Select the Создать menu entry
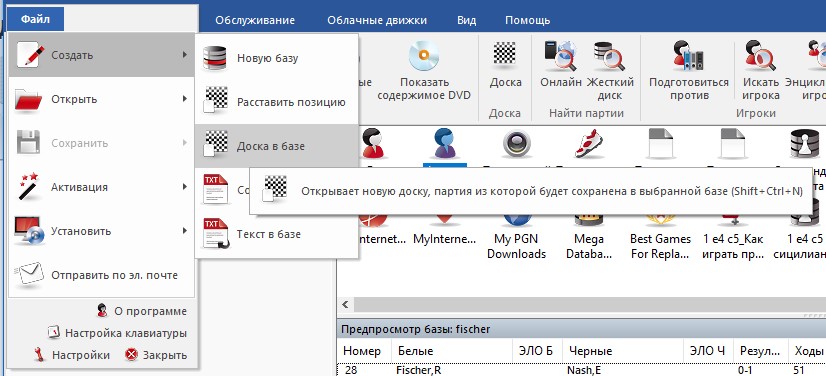826x376 pixels. (x=102, y=55)
